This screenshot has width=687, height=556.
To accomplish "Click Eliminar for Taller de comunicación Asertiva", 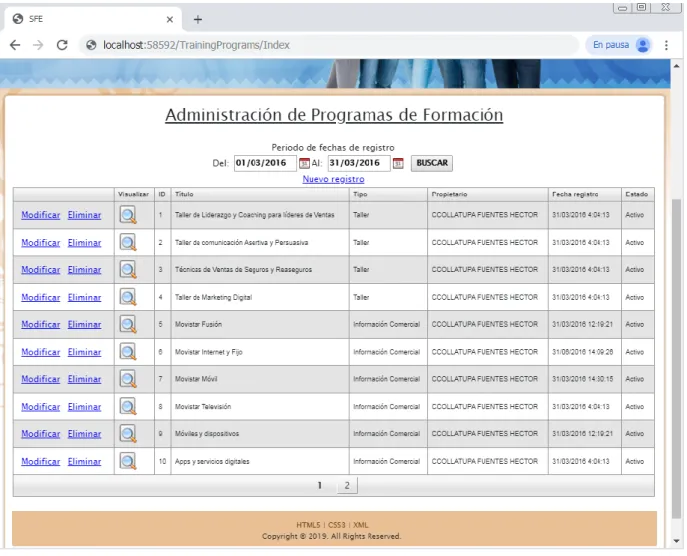I will tap(84, 243).
